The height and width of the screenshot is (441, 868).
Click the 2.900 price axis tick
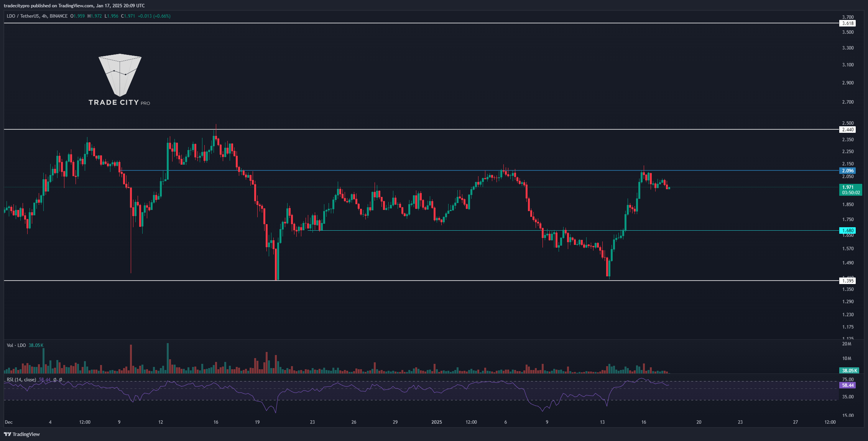pyautogui.click(x=848, y=83)
